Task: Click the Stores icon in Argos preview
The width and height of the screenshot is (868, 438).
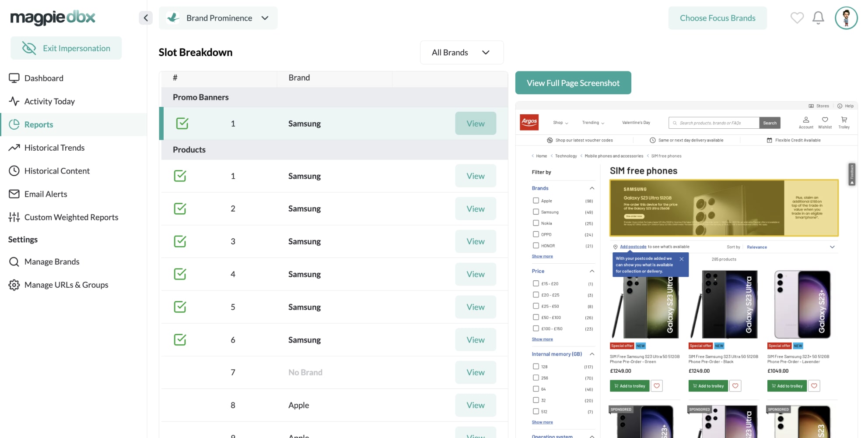Action: pos(811,106)
